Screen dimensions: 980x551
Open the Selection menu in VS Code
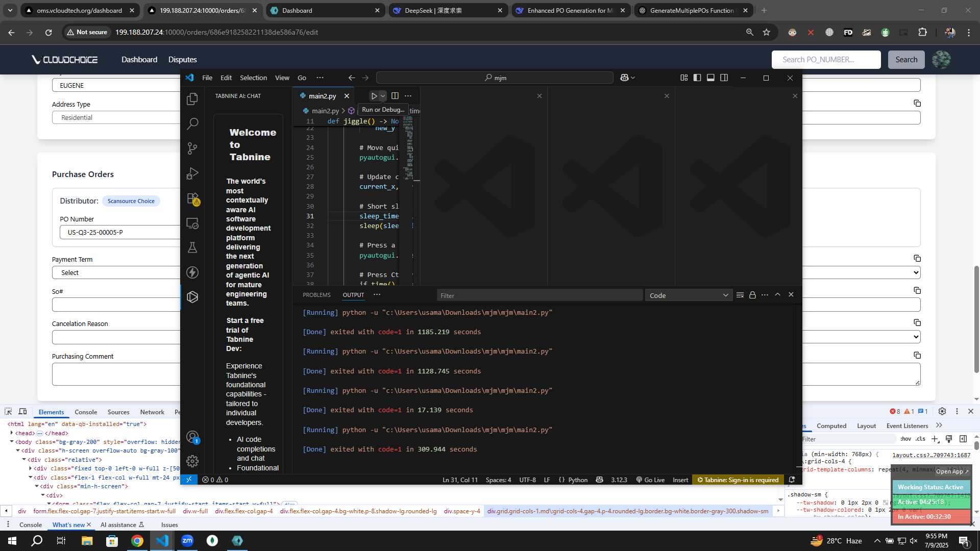[254, 78]
